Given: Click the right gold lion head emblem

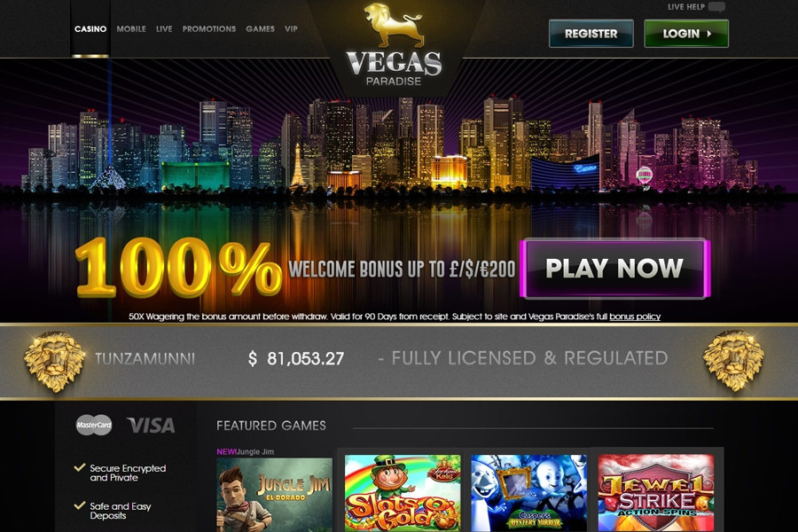Looking at the screenshot, I should tap(733, 361).
